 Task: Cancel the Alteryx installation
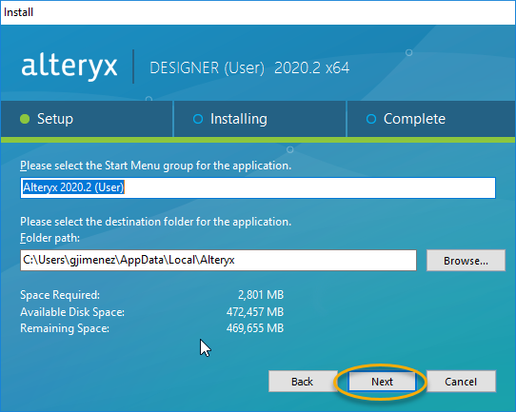point(461,381)
